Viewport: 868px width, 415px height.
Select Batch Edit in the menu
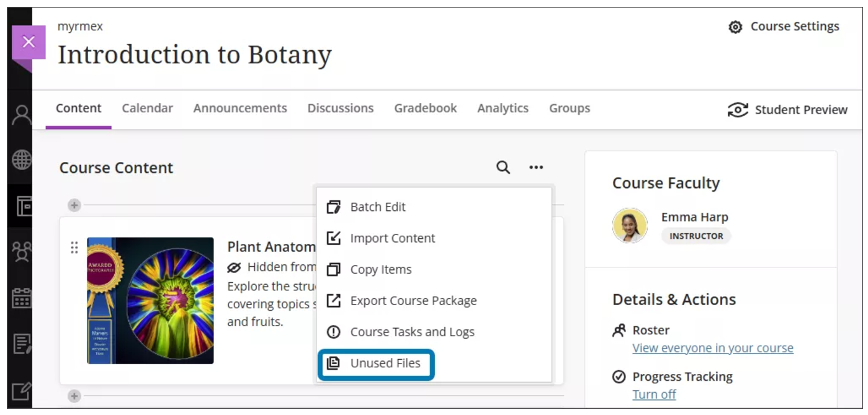377,207
